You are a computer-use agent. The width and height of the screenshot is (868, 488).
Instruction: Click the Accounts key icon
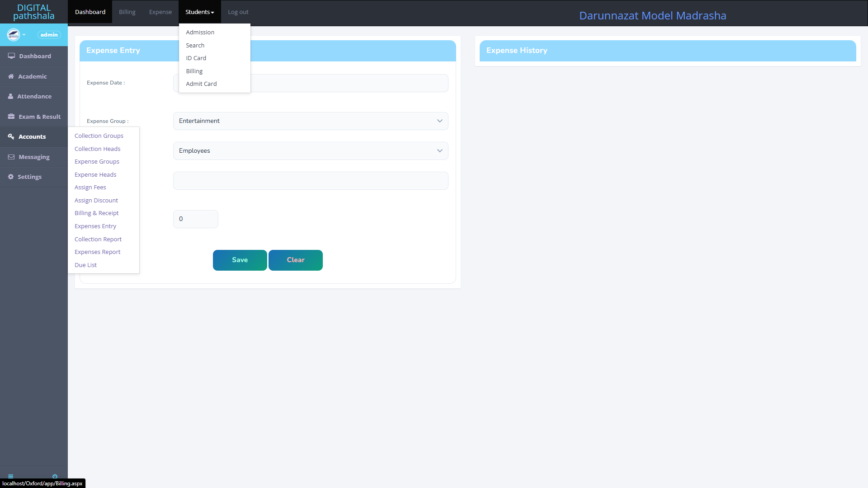[11, 136]
